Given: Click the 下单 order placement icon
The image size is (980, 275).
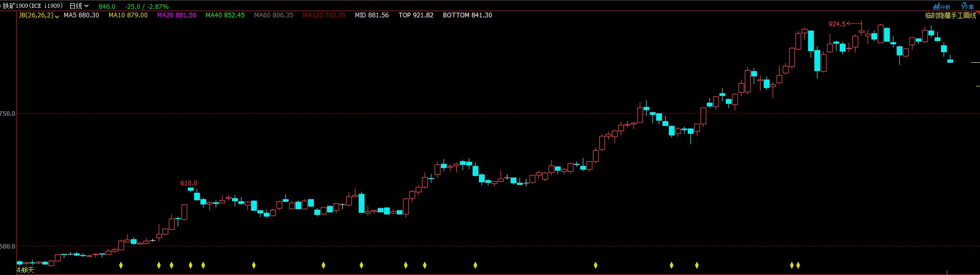Looking at the screenshot, I should (x=967, y=6).
